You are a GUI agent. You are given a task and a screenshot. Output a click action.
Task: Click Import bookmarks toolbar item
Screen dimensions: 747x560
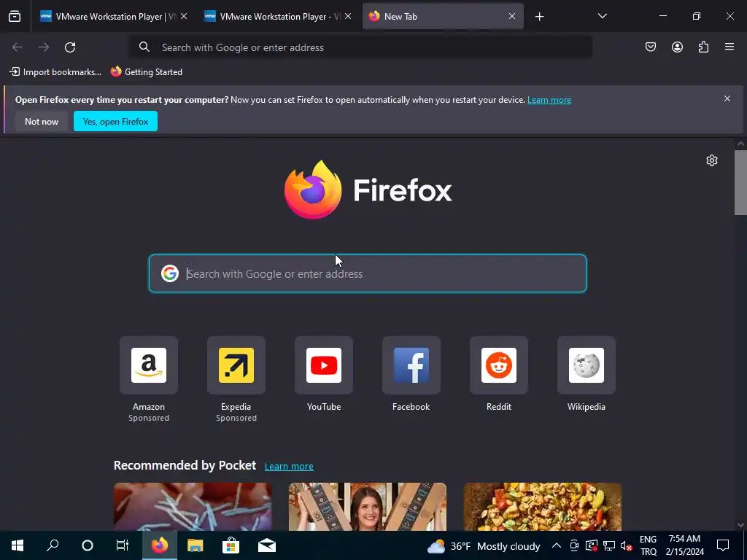click(x=55, y=72)
